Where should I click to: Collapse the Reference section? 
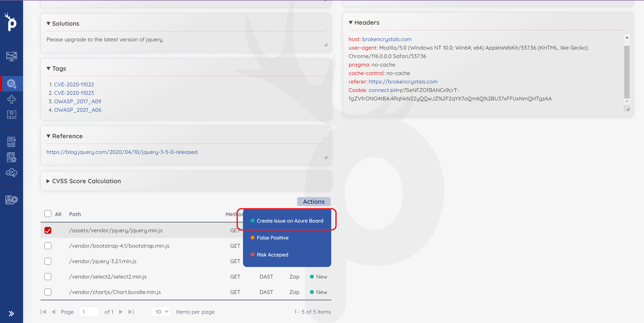[48, 136]
